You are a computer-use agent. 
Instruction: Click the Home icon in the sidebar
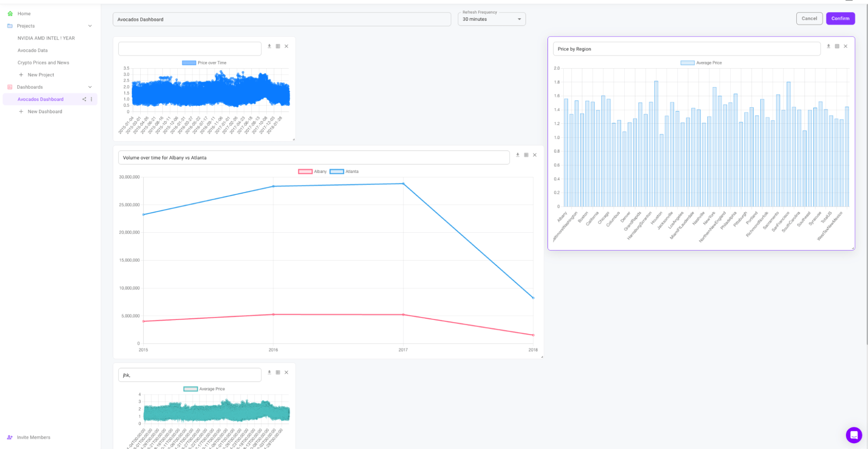tap(9, 13)
